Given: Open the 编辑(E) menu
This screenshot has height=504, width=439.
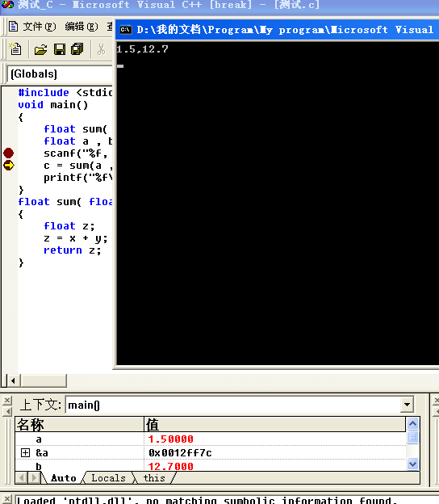Looking at the screenshot, I should (x=82, y=27).
